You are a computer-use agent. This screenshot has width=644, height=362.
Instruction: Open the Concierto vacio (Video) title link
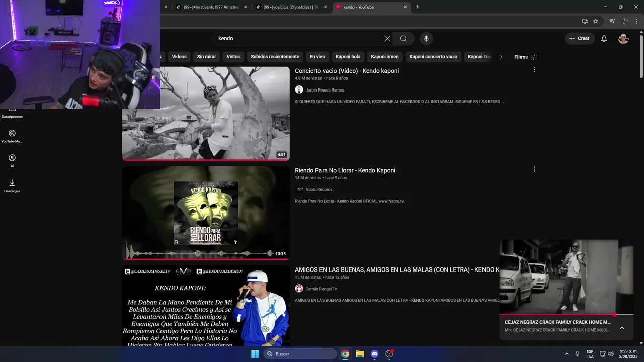[347, 71]
